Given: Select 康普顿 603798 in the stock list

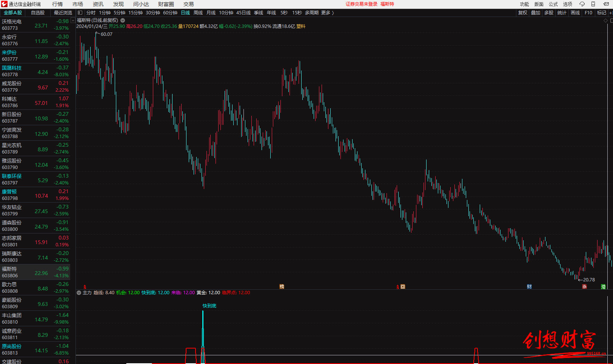Looking at the screenshot, I should point(35,195).
